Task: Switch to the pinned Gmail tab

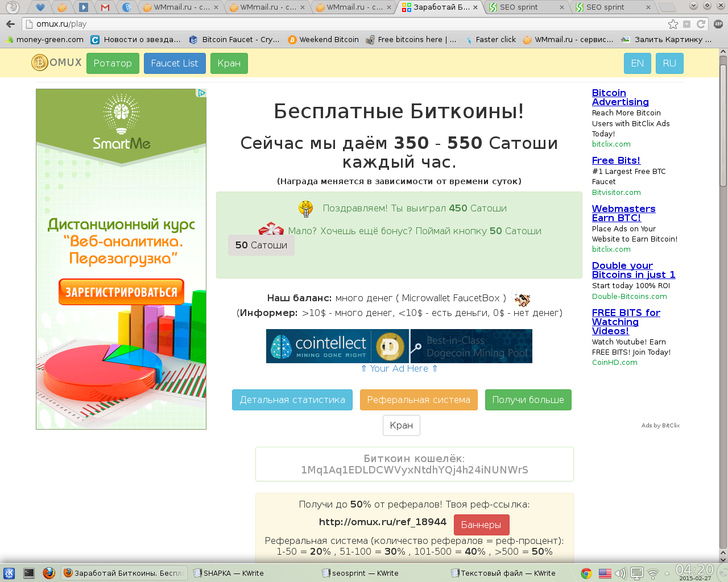Action: point(105,7)
